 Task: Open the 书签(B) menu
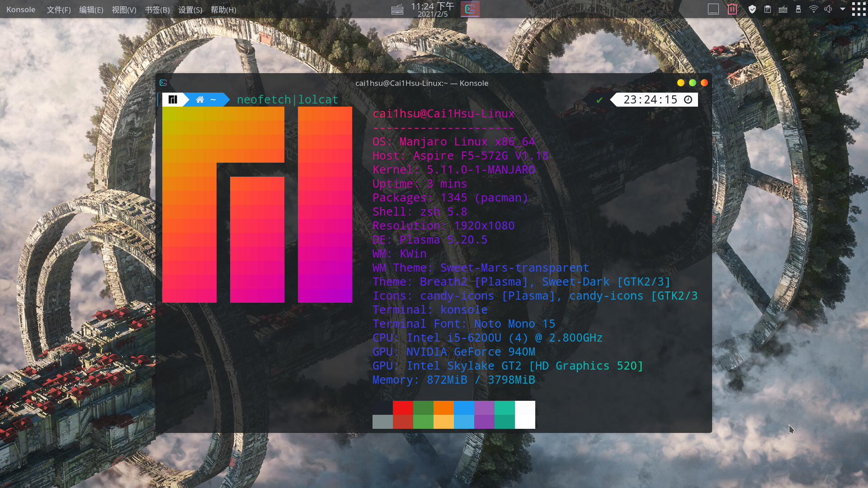click(x=157, y=9)
